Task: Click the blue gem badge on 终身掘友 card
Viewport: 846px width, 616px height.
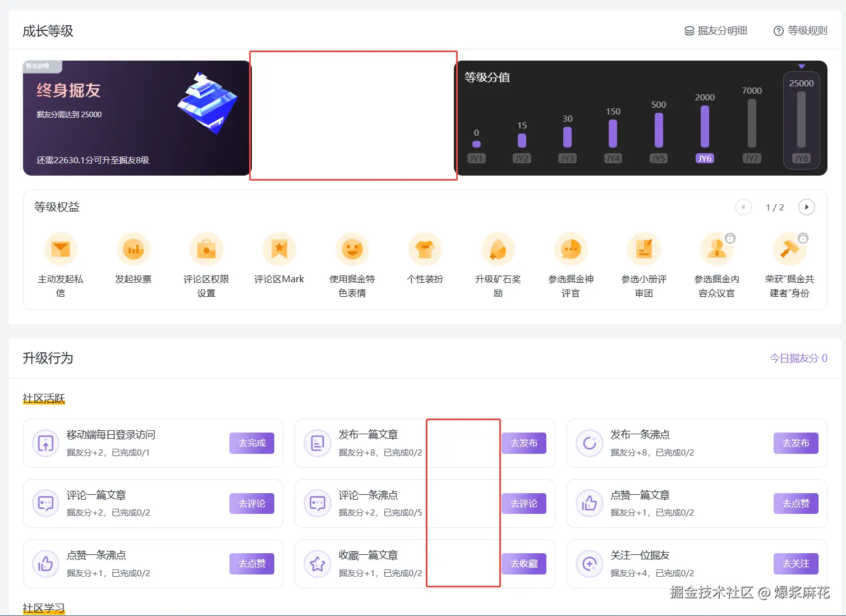Action: coord(206,104)
